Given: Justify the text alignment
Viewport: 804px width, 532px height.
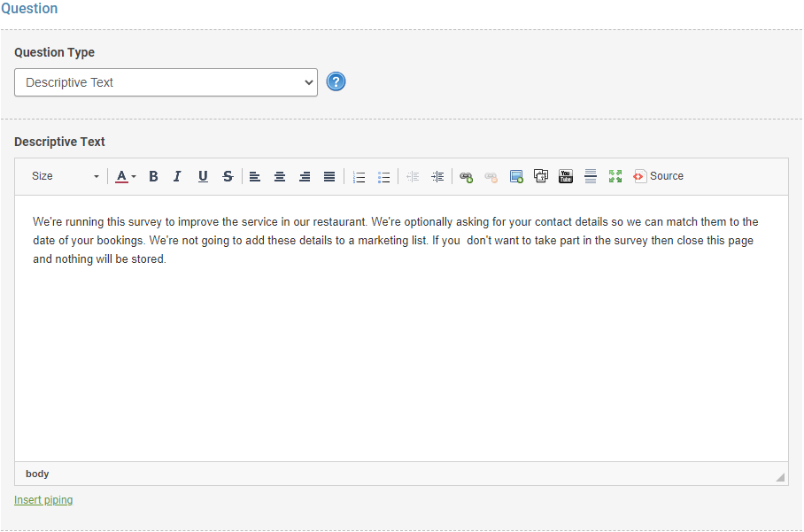Looking at the screenshot, I should [x=329, y=176].
